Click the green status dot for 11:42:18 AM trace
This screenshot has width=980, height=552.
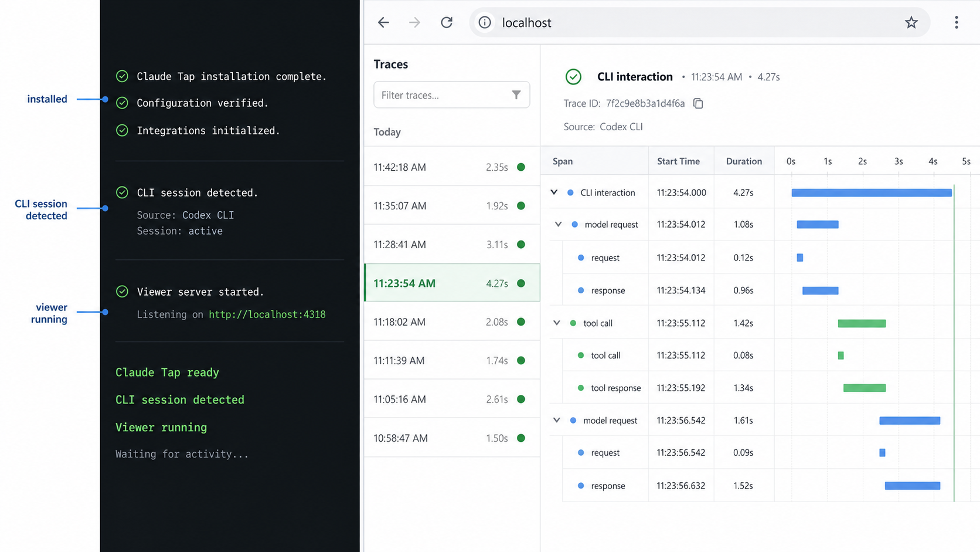[521, 167]
